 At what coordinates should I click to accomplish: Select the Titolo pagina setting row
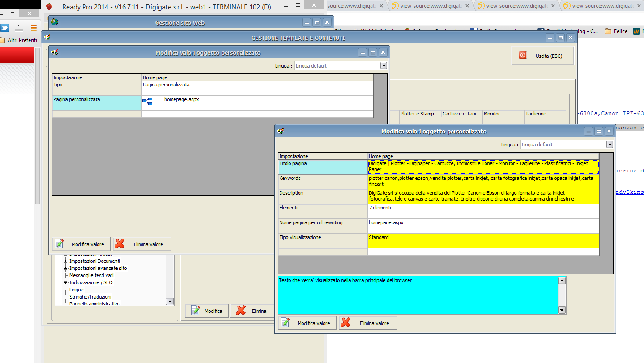pos(323,167)
